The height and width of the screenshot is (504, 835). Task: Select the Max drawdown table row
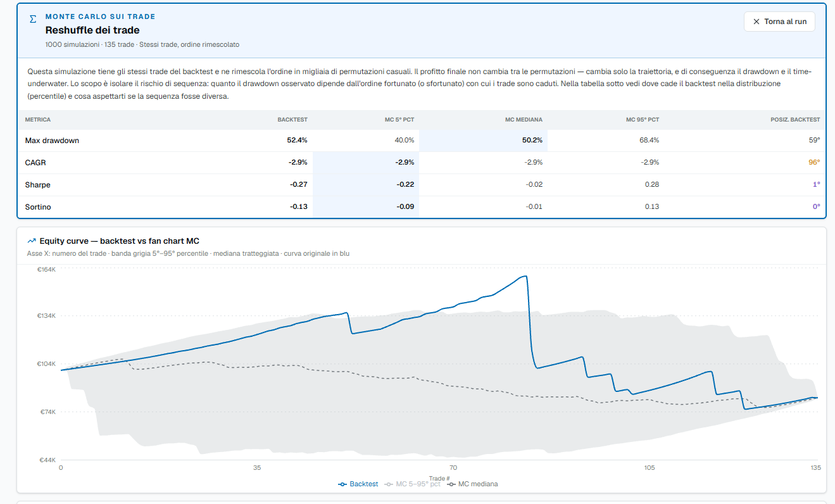pos(422,141)
